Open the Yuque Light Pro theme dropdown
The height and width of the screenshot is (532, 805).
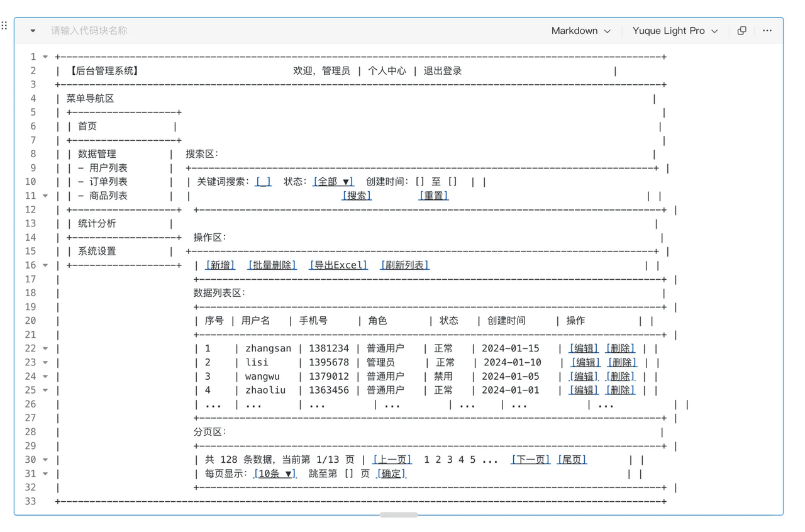click(675, 31)
